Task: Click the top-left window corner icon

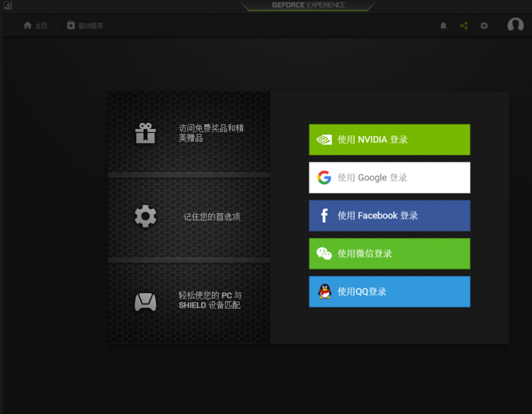Action: [8, 5]
